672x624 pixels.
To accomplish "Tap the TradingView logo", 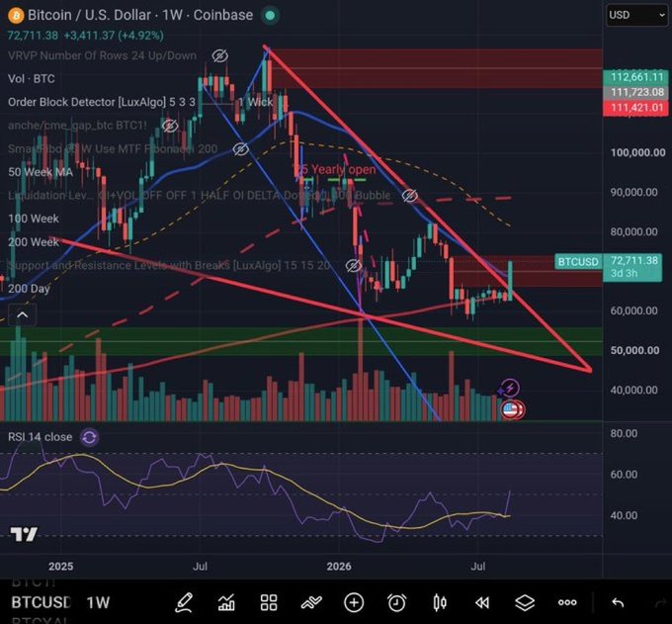I will (24, 534).
